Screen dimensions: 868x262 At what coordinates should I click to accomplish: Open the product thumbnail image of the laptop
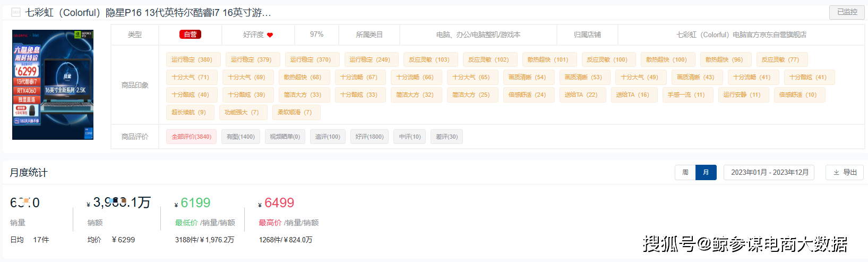pos(53,85)
